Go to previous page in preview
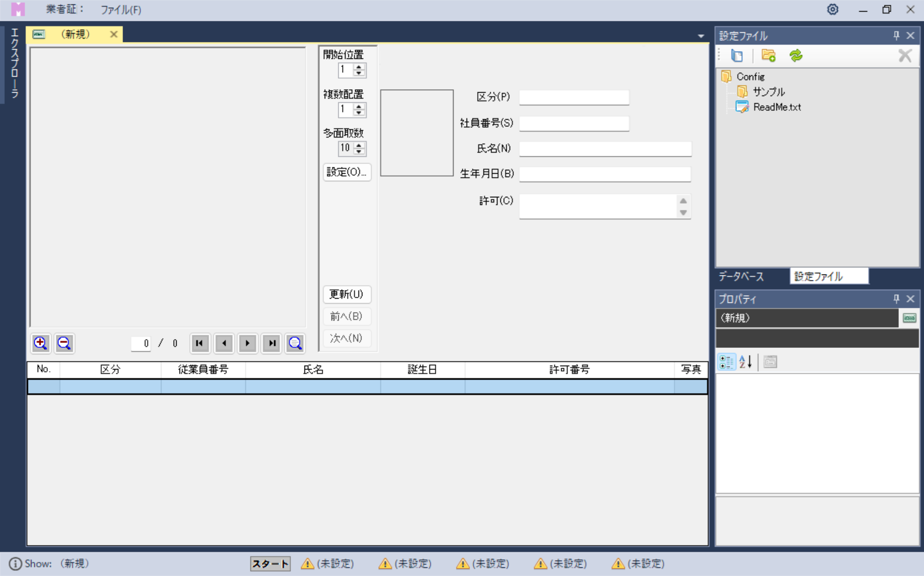The width and height of the screenshot is (924, 576). tap(224, 343)
